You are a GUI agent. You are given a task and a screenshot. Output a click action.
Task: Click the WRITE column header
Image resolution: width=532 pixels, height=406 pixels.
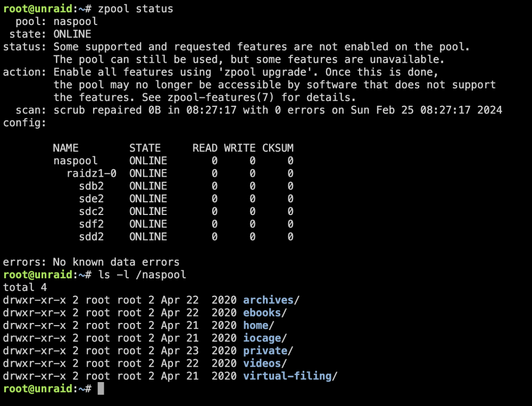tap(239, 148)
